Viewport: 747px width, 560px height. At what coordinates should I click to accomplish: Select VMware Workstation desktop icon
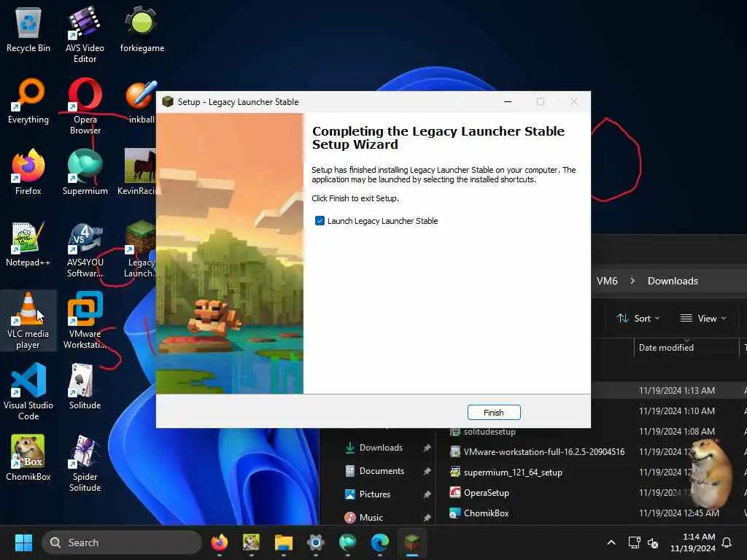coord(85,321)
